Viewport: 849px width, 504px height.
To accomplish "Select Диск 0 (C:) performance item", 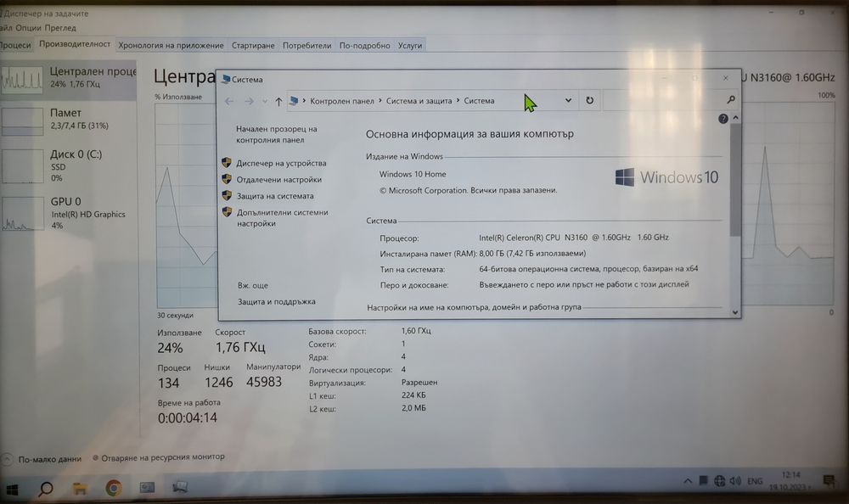I will coord(68,165).
